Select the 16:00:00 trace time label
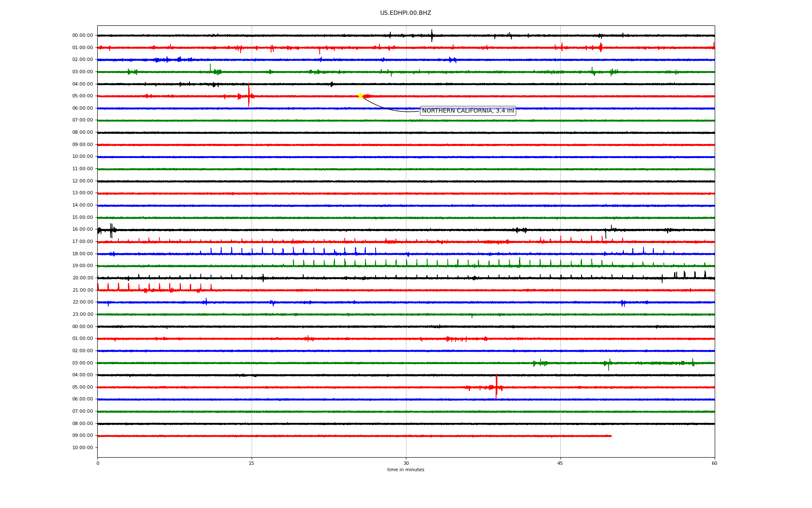The image size is (812, 508). [x=82, y=229]
